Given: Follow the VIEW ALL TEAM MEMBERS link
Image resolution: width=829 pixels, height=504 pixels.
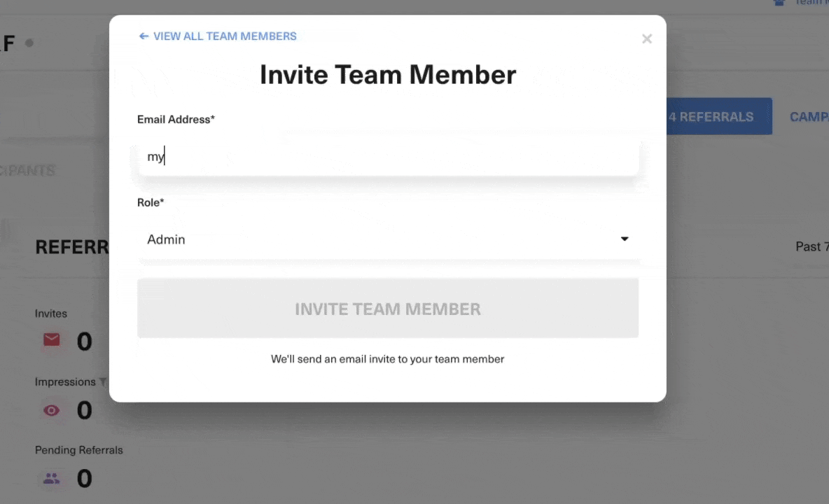Looking at the screenshot, I should click(x=225, y=36).
